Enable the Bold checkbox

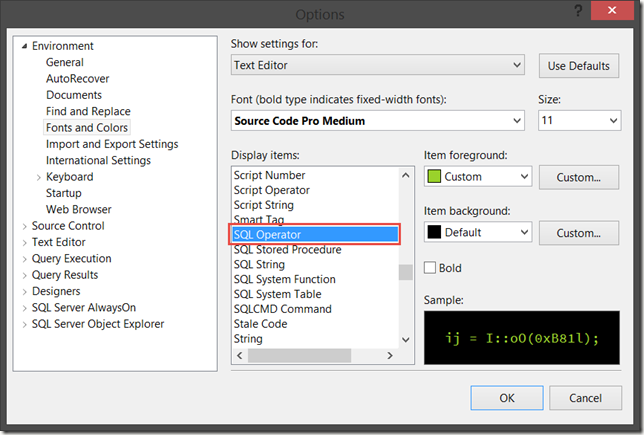coord(430,268)
